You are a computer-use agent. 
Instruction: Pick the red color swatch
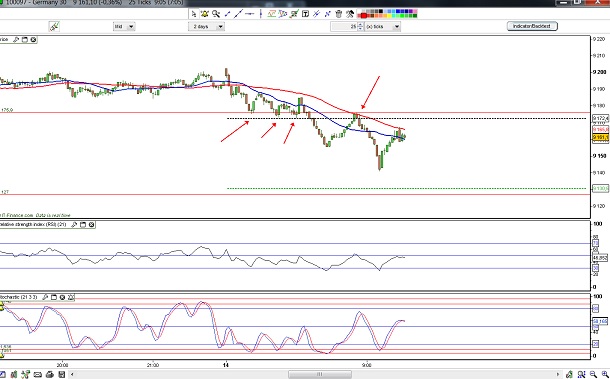(x=364, y=16)
